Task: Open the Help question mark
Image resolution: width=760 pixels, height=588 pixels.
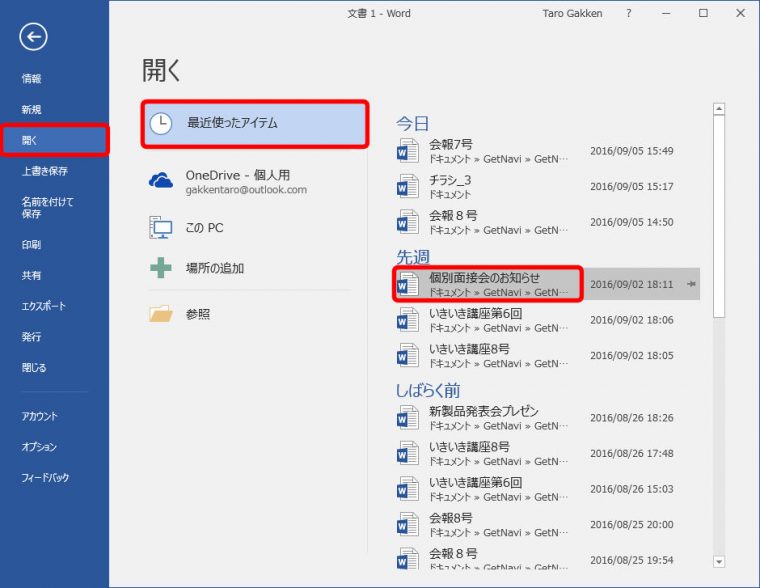Action: tap(629, 14)
